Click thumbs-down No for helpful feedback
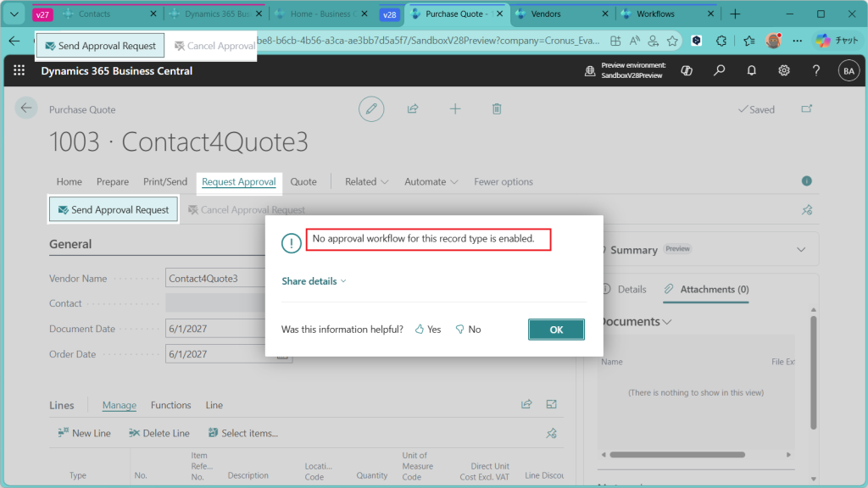This screenshot has width=868, height=488. (x=468, y=330)
